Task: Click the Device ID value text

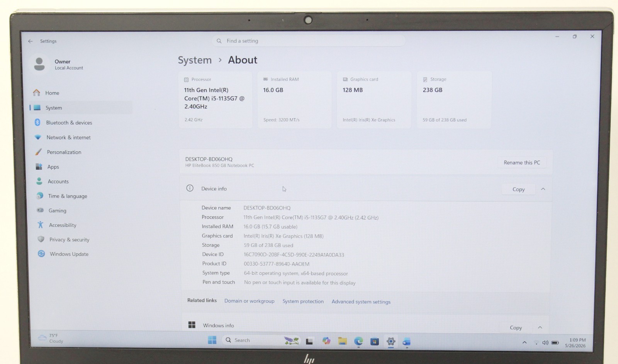Action: point(294,255)
